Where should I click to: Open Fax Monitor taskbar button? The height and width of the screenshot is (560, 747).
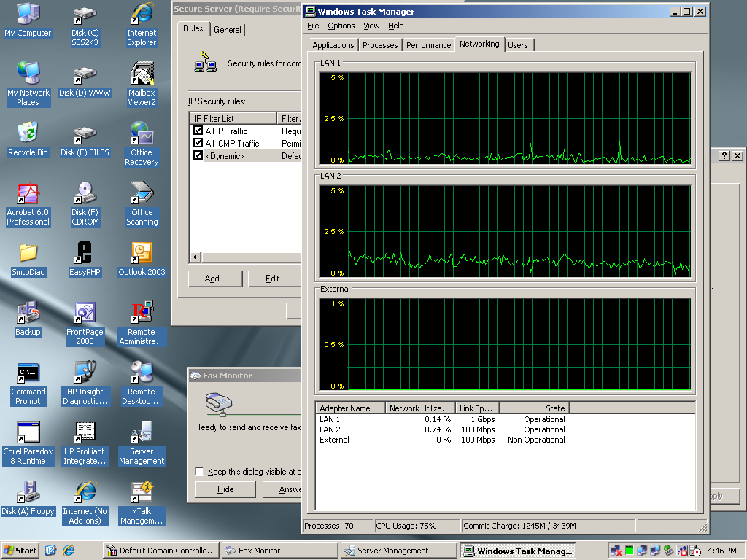(280, 551)
